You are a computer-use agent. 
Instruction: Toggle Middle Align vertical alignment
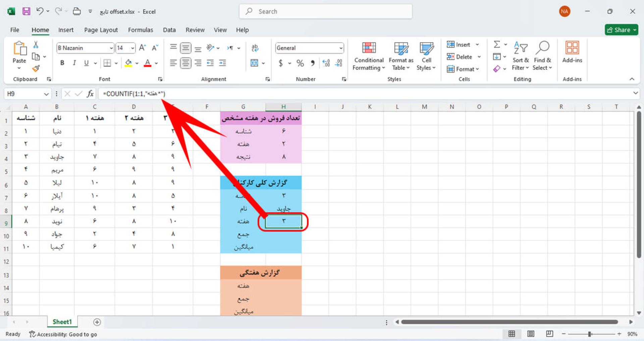pos(185,48)
